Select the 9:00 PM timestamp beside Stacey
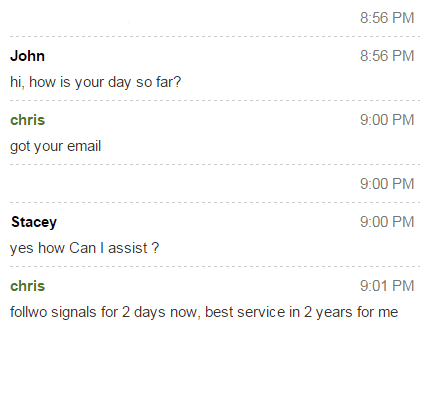This screenshot has width=431, height=400. coord(387,222)
